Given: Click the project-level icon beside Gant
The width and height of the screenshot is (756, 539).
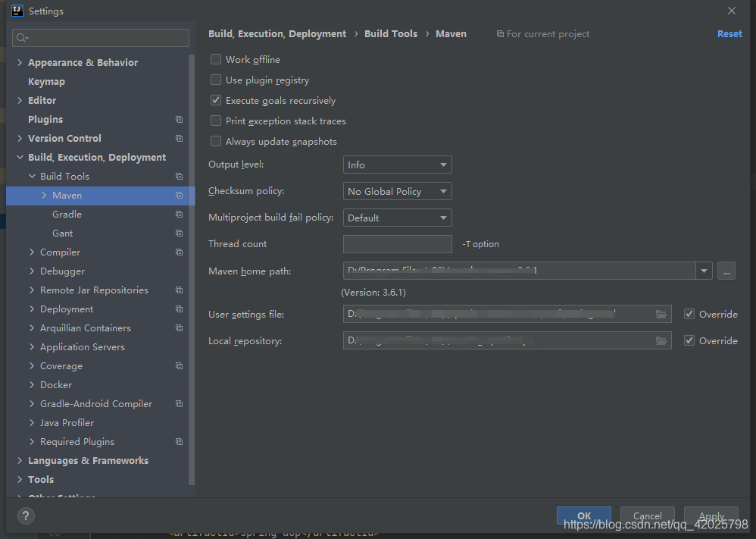Looking at the screenshot, I should click(179, 233).
